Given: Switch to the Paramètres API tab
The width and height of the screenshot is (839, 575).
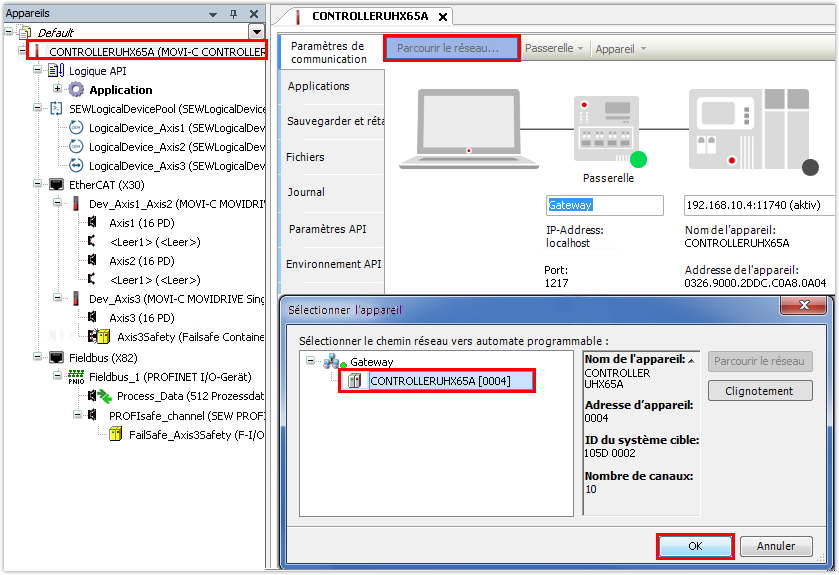Looking at the screenshot, I should click(x=327, y=229).
